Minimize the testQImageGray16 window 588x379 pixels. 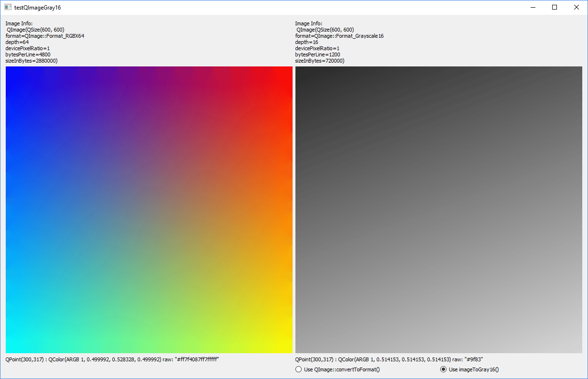533,8
